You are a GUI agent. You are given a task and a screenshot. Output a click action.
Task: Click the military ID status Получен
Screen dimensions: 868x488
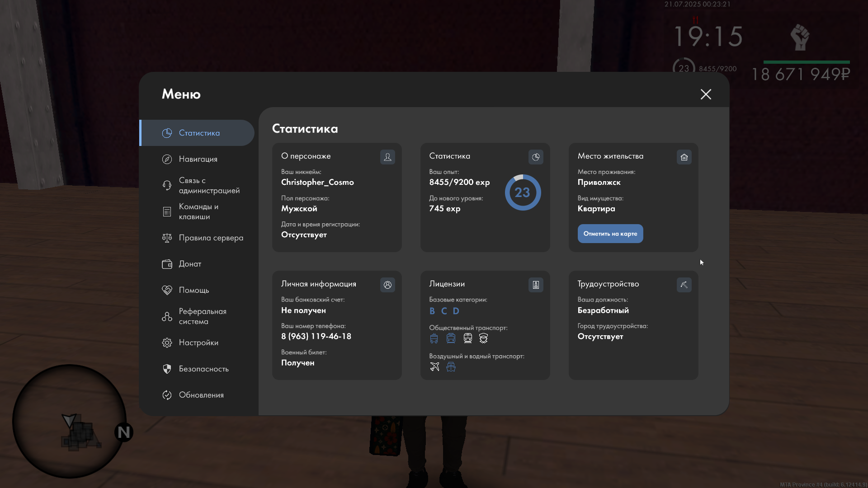(x=297, y=363)
